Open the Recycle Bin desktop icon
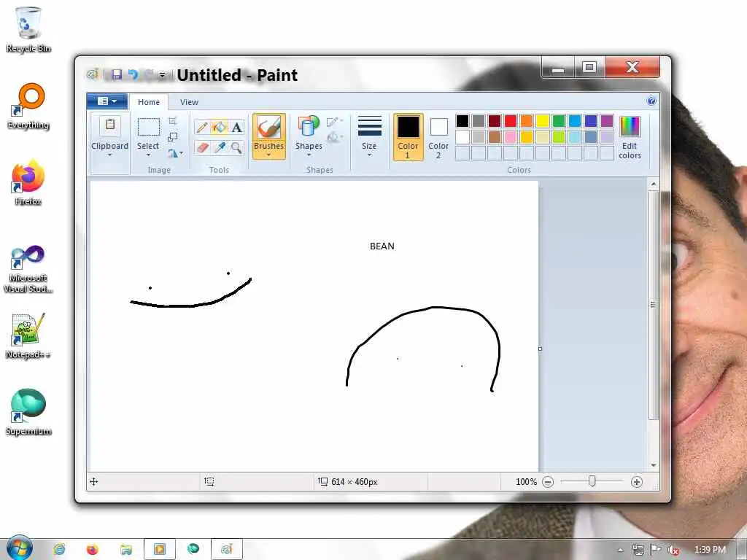747x560 pixels. coord(28,29)
